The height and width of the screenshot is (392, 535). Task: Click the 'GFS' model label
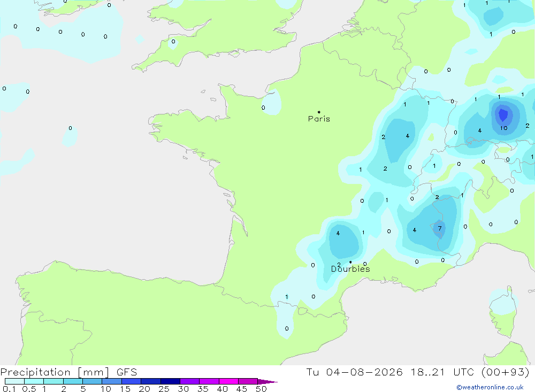click(127, 372)
